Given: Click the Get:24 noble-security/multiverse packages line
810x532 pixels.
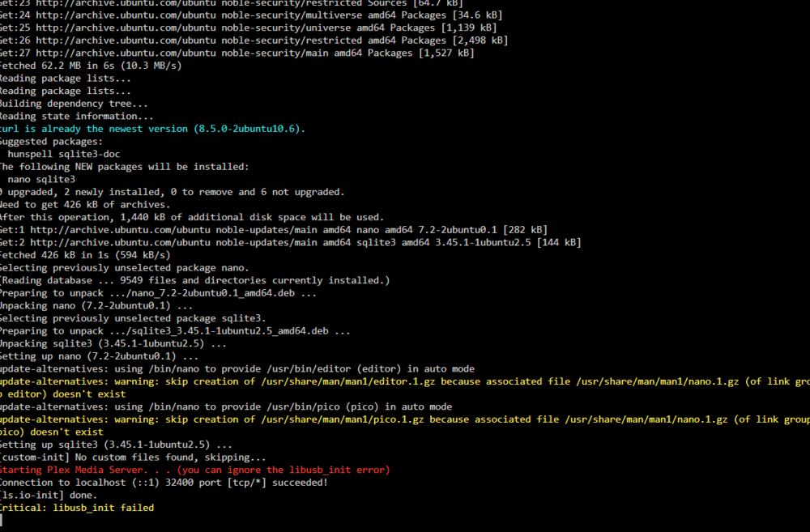Looking at the screenshot, I should [x=251, y=15].
